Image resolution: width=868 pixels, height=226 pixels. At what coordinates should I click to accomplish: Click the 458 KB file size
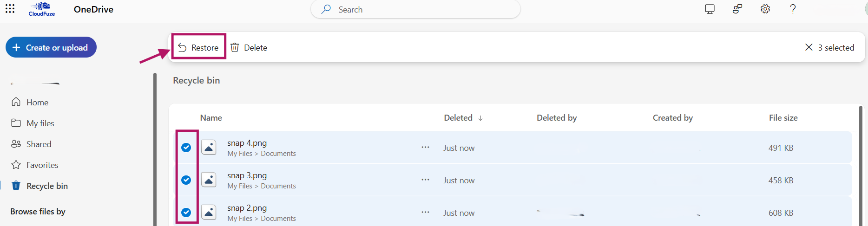pyautogui.click(x=781, y=181)
